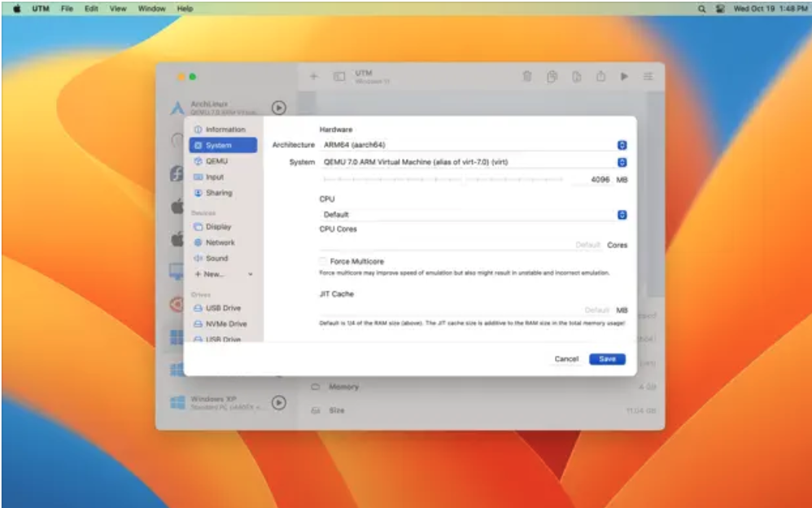Click the trash delete VM icon
This screenshot has width=812, height=508.
pos(527,77)
